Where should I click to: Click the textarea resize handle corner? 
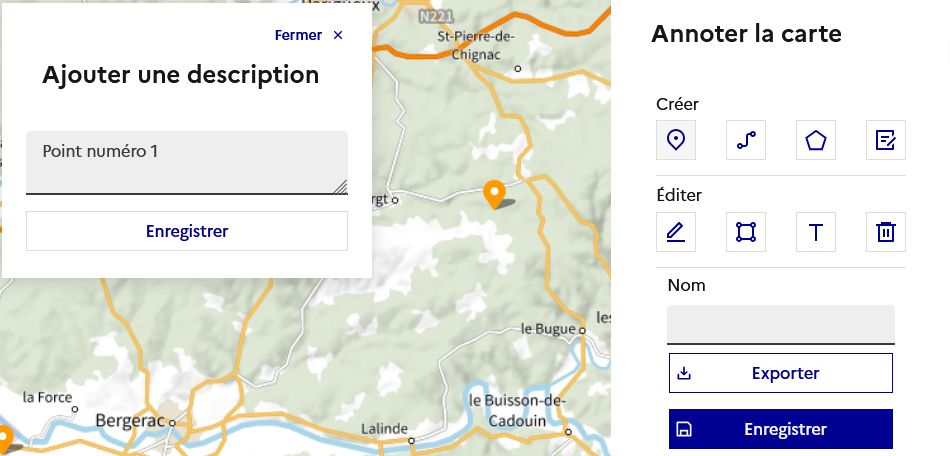click(x=341, y=187)
